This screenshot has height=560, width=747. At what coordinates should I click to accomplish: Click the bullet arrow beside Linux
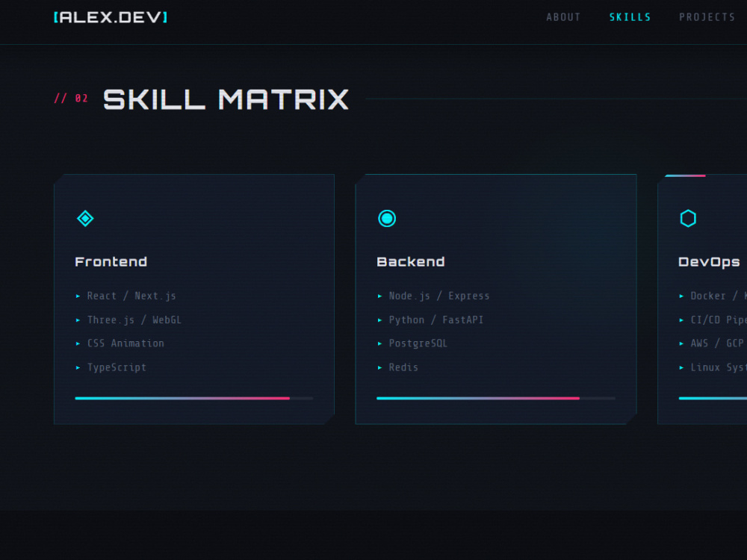[x=681, y=367]
